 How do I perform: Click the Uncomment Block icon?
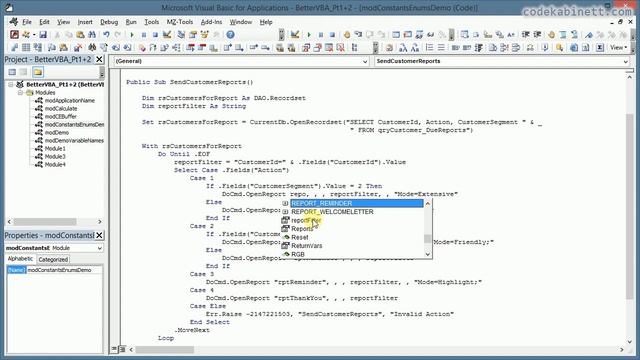(574, 35)
